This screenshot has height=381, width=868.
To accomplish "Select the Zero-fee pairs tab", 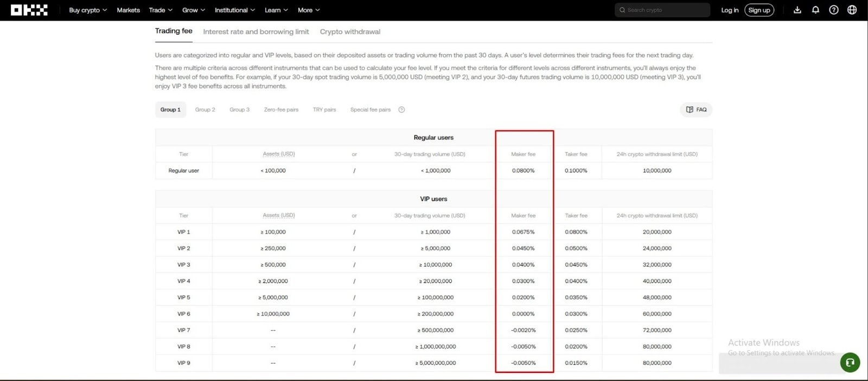I will (x=281, y=109).
